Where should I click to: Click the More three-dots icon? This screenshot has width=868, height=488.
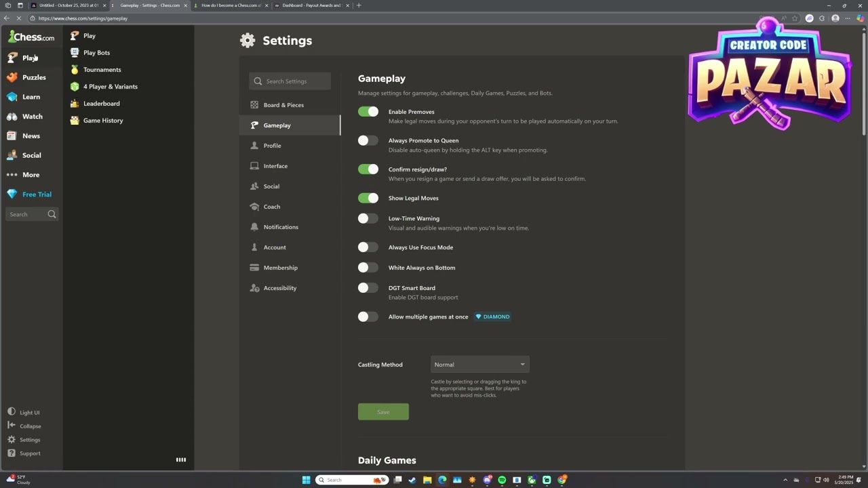pos(12,175)
